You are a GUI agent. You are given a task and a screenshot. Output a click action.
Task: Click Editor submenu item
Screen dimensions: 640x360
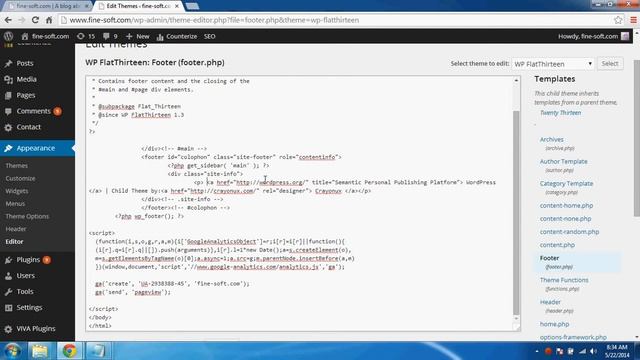(14, 242)
